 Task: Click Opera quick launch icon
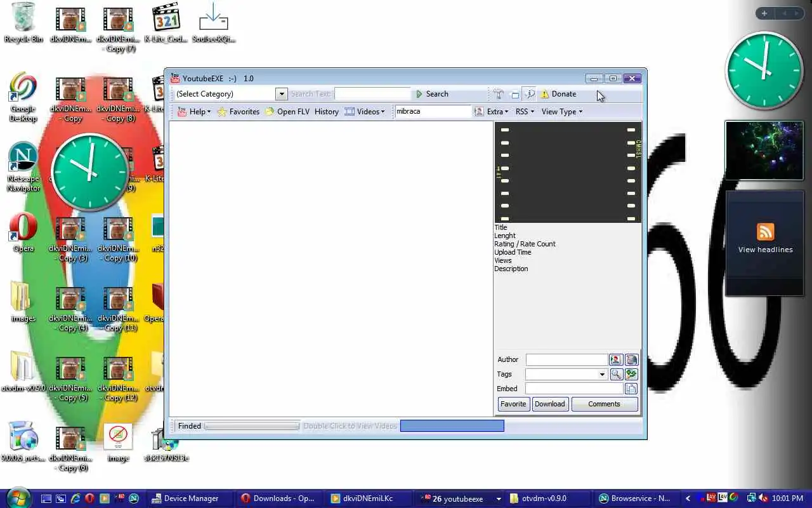click(x=90, y=498)
